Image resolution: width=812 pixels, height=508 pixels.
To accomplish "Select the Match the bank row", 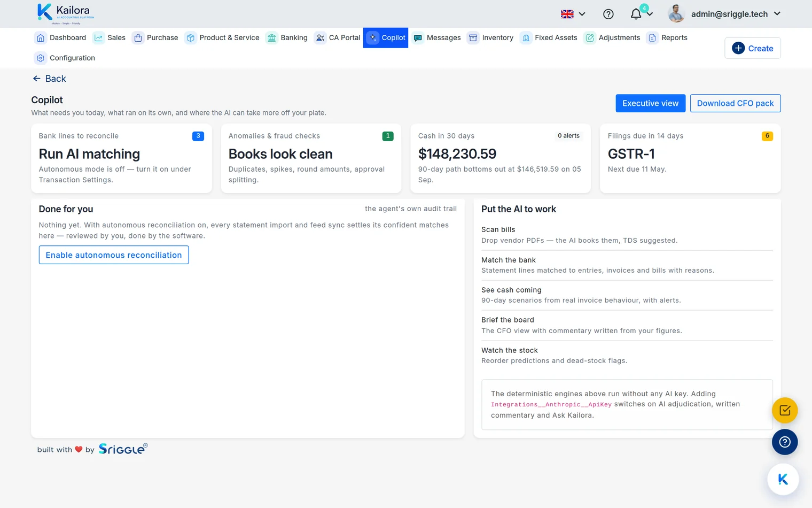I will [x=627, y=265].
